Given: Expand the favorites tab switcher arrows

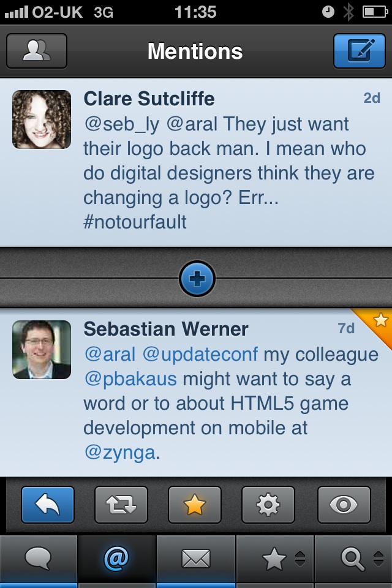Looking at the screenshot, I should coord(300,559).
